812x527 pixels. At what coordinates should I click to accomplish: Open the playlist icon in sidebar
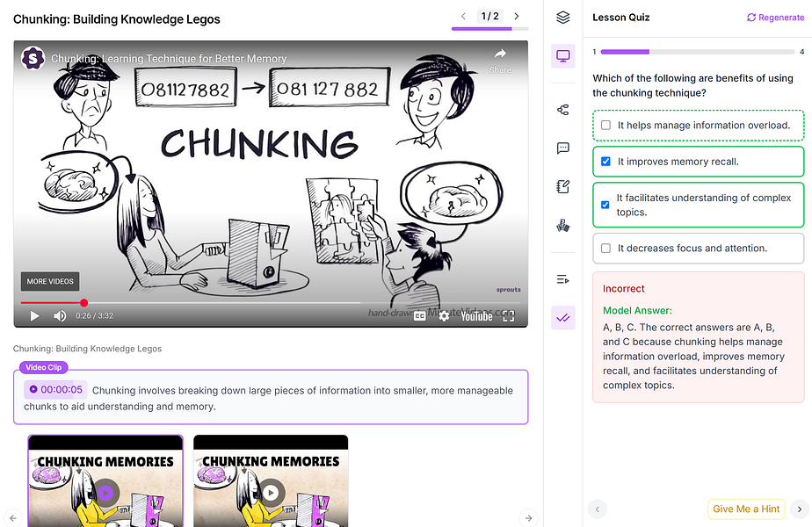click(x=563, y=279)
